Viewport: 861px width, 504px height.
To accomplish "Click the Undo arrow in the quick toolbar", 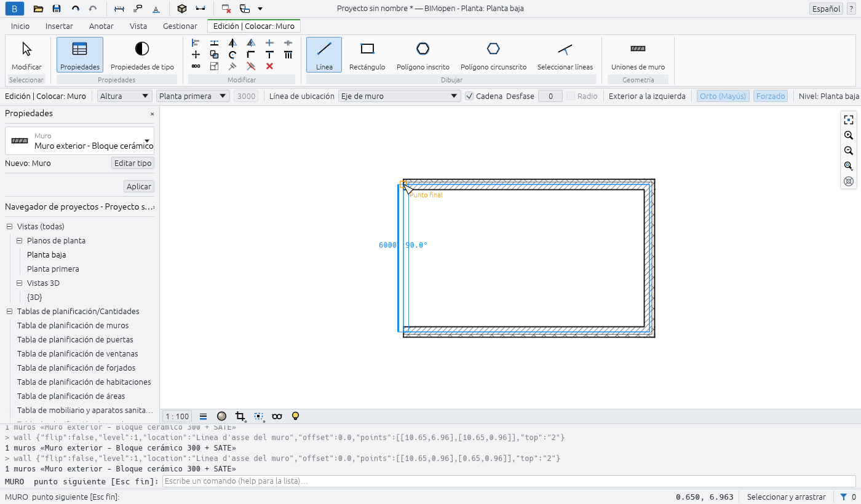I will (x=75, y=9).
